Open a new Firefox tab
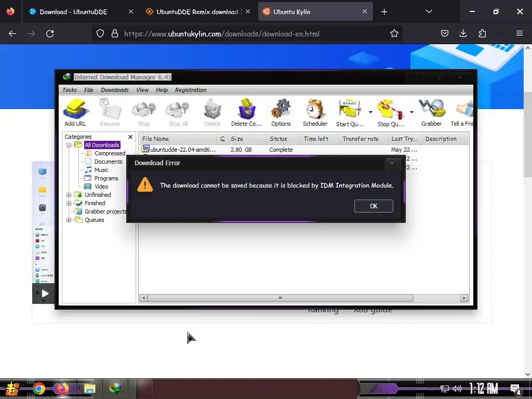Image resolution: width=532 pixels, height=399 pixels. [x=384, y=12]
